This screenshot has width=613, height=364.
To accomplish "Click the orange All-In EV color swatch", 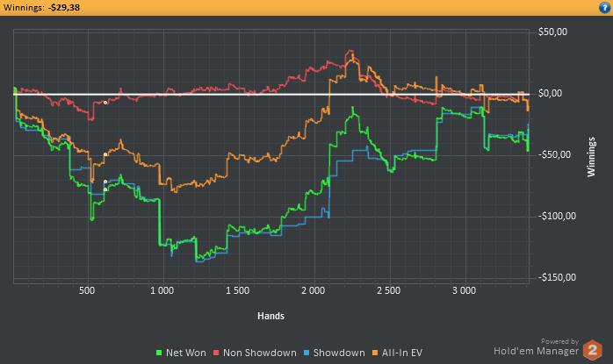I will click(x=375, y=353).
